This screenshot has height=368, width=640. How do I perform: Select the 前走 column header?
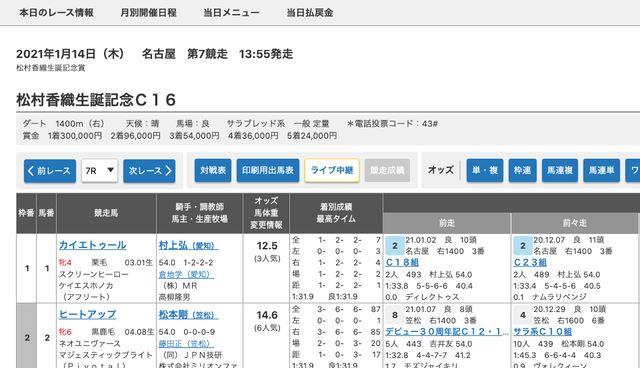pyautogui.click(x=447, y=223)
